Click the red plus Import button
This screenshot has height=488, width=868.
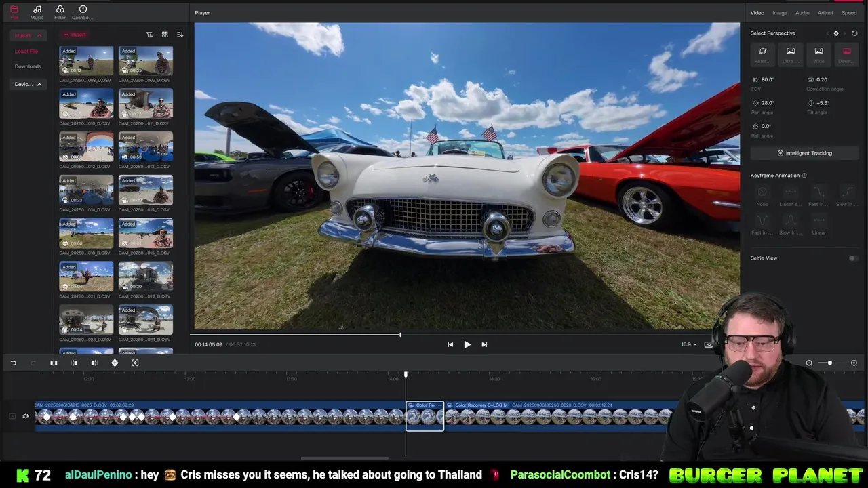pos(75,35)
